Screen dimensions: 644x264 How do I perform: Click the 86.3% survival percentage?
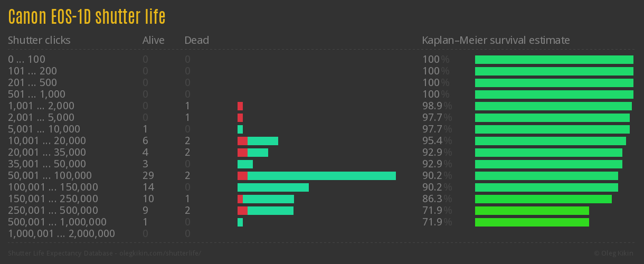[x=437, y=199]
